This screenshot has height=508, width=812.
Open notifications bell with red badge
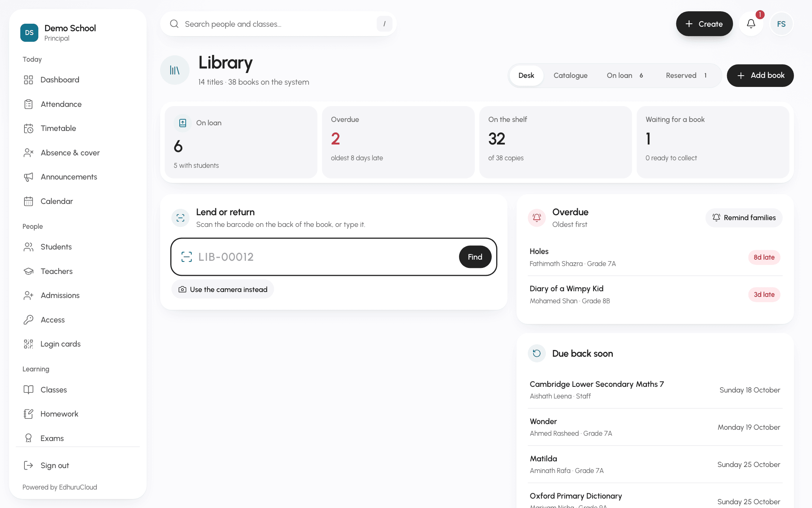(x=751, y=24)
